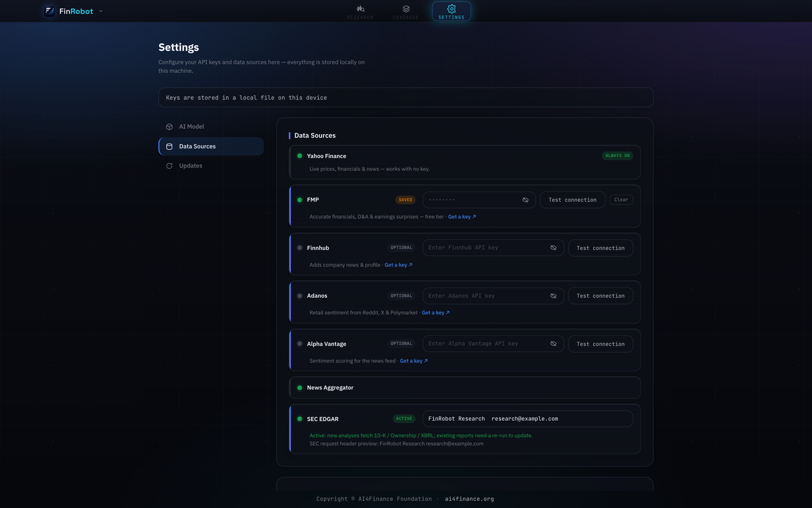This screenshot has height=508, width=812.
Task: Test the FMP connection
Action: point(572,200)
